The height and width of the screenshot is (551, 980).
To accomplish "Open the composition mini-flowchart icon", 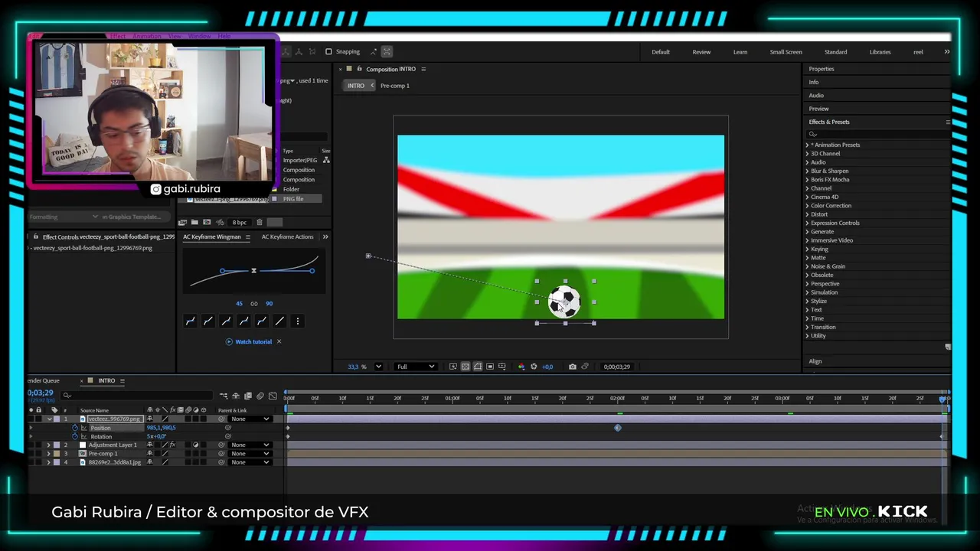I will [x=224, y=396].
